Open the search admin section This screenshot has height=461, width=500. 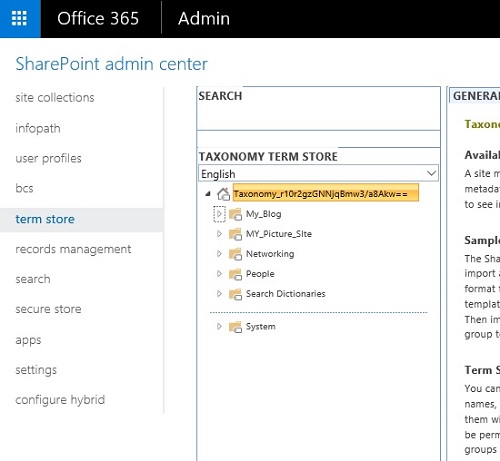(33, 279)
